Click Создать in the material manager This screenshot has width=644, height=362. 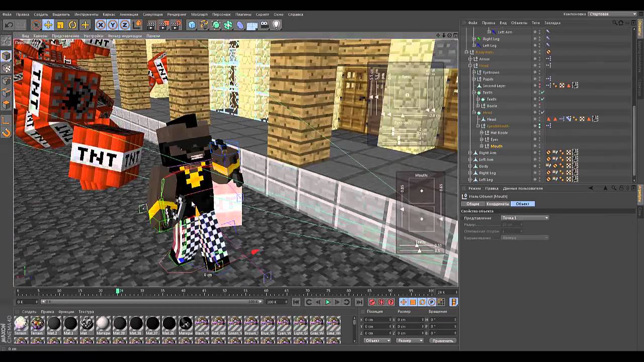pyautogui.click(x=29, y=312)
